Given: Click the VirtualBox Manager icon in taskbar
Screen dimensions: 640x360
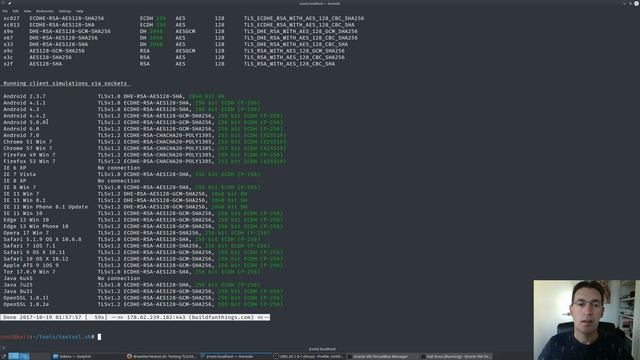Looking at the screenshot, I should [350, 356].
